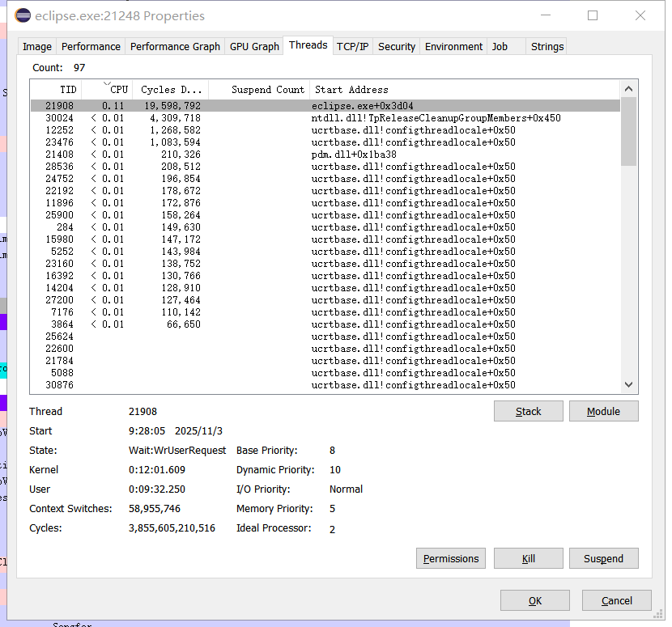The image size is (672, 627).
Task: Click cycles delta value 19,598,792
Action: [x=172, y=106]
